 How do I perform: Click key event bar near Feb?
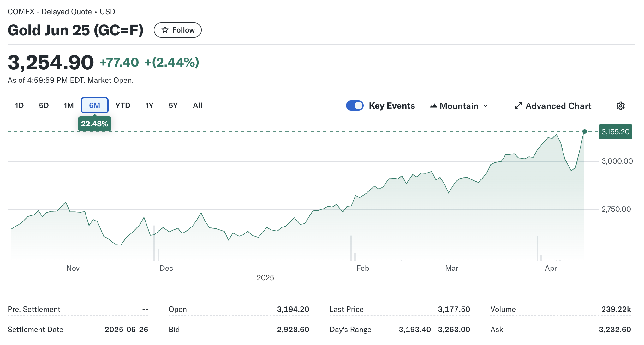point(351,248)
